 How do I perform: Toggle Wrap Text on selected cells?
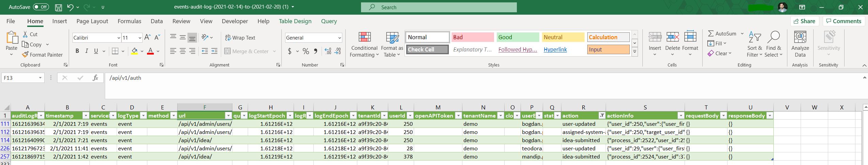240,38
